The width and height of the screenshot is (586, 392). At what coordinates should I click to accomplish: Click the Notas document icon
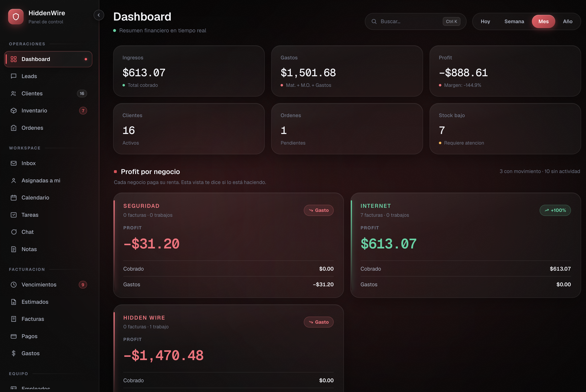(13, 249)
